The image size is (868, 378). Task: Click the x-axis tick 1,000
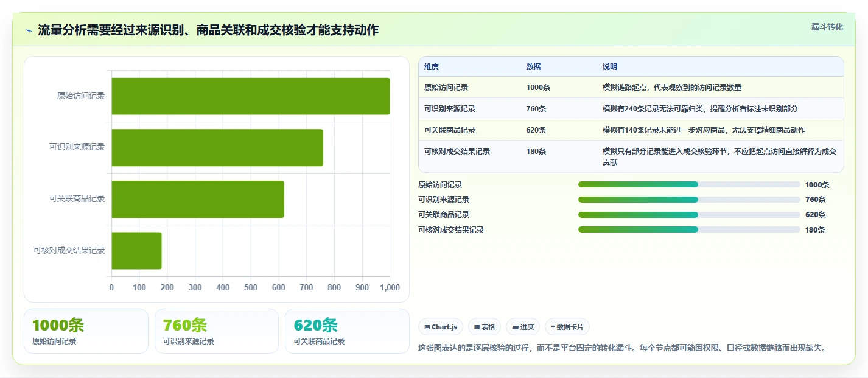tap(390, 288)
